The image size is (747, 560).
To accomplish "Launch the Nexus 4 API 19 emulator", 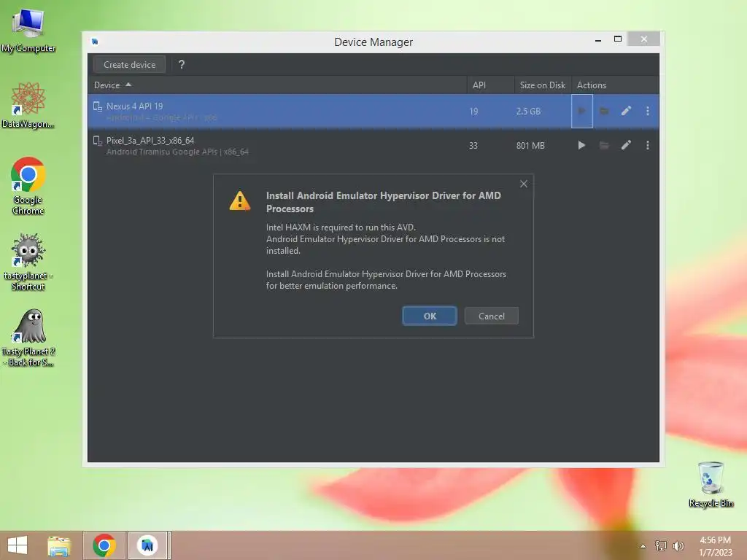I will pos(581,111).
